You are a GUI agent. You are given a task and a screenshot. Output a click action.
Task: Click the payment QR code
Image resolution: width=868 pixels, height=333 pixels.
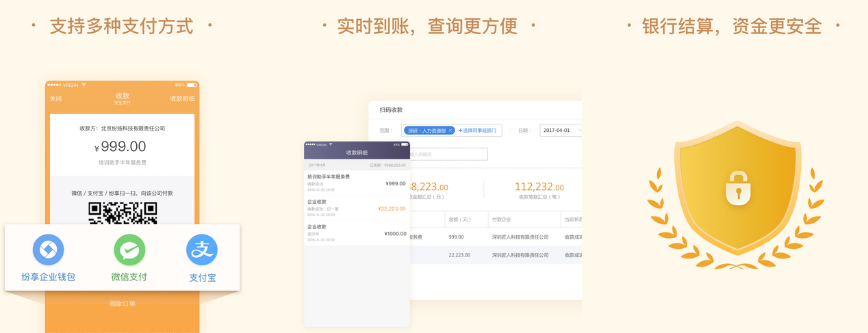pyautogui.click(x=123, y=213)
